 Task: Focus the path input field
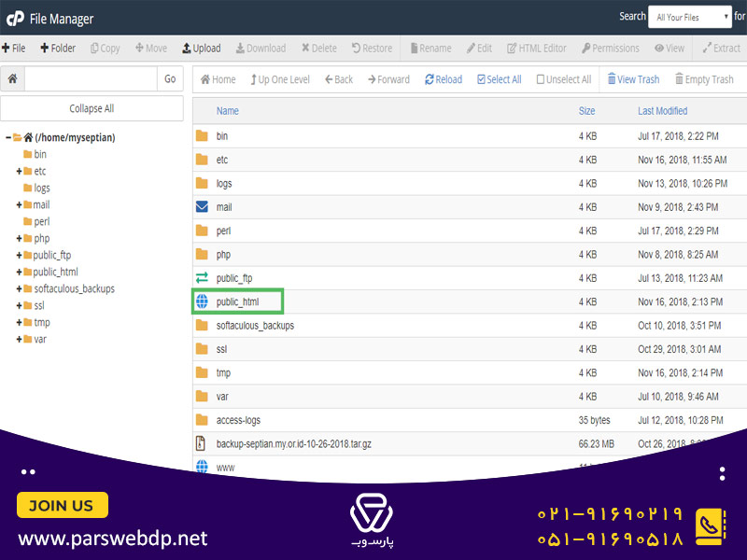tap(91, 78)
